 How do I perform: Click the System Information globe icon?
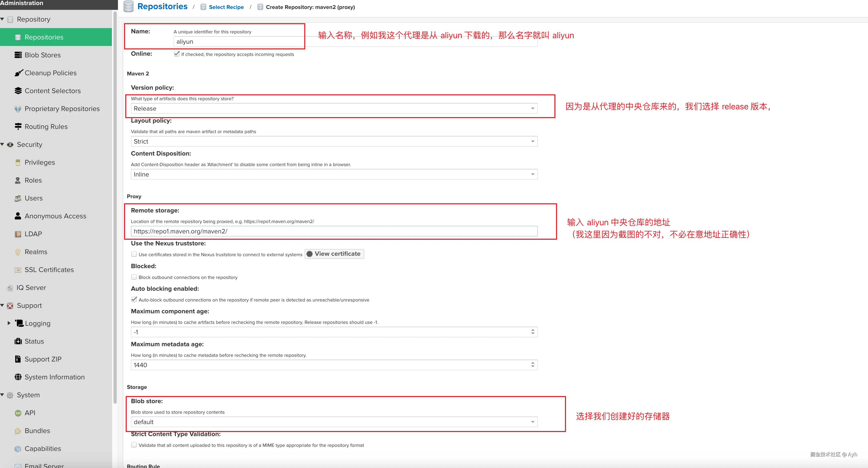[18, 377]
